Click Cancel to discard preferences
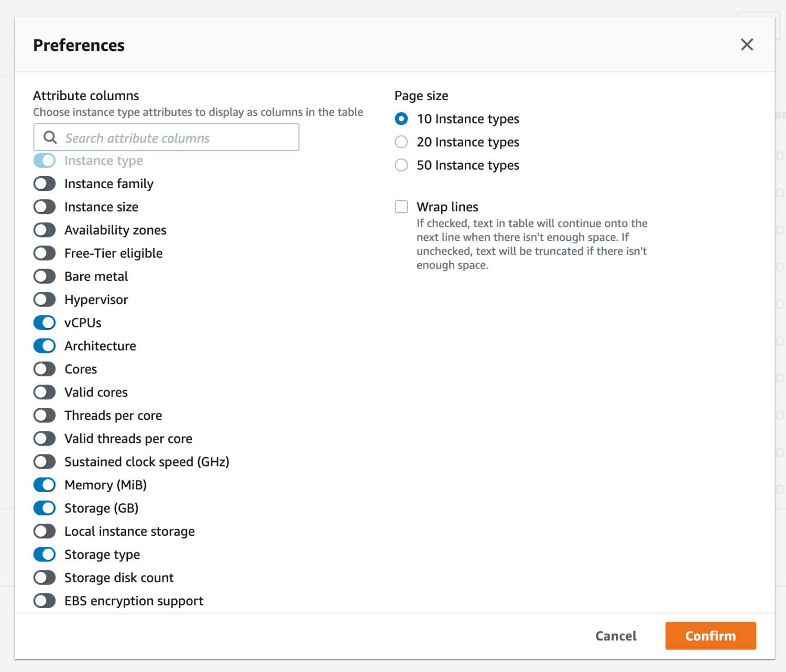Screen dimensions: 786x672 click(616, 636)
